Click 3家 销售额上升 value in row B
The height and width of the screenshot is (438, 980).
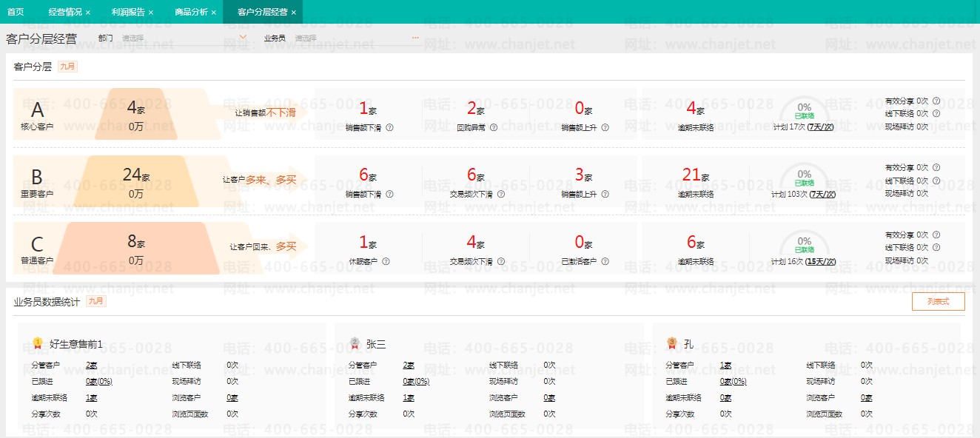tap(583, 175)
